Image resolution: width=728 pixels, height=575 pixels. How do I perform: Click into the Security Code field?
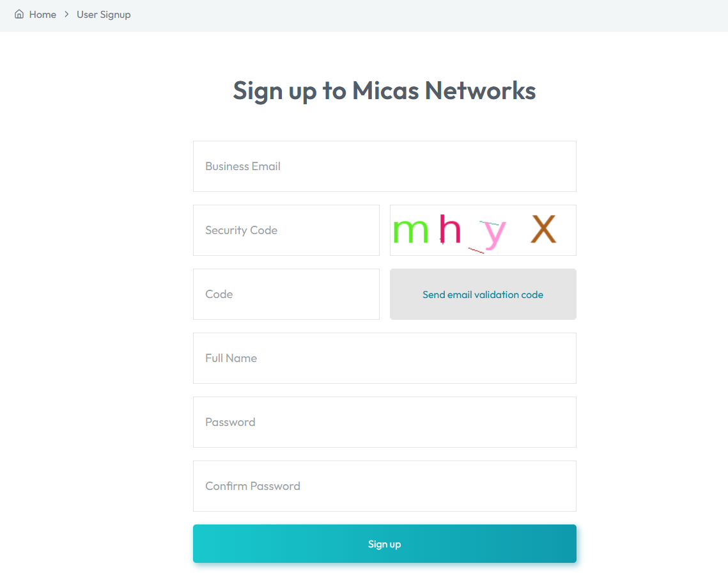coord(286,230)
